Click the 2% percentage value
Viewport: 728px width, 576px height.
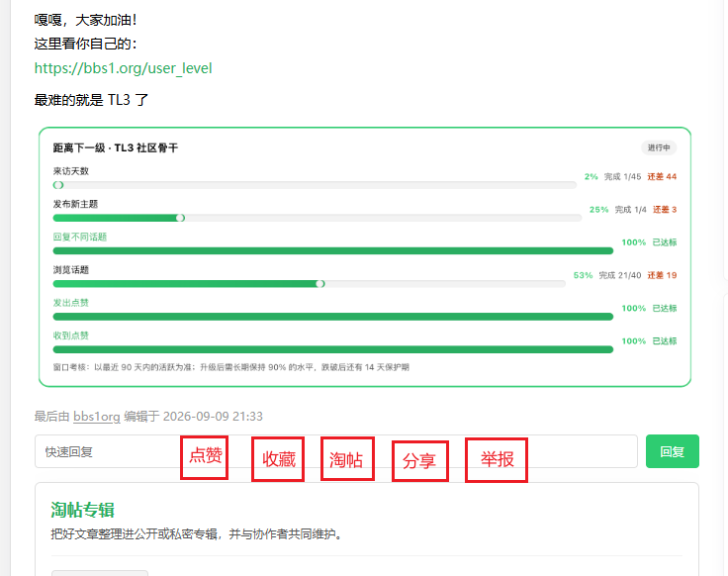(591, 176)
